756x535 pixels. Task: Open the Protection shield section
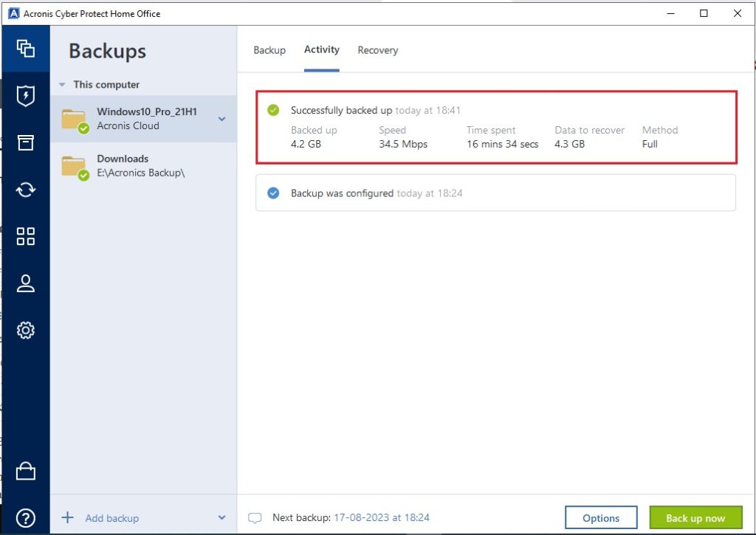[26, 95]
